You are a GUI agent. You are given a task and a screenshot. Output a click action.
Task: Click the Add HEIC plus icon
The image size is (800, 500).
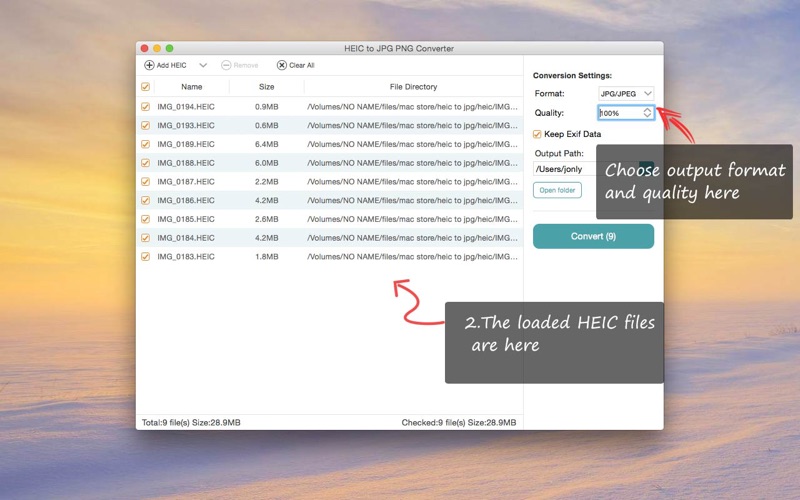point(149,65)
